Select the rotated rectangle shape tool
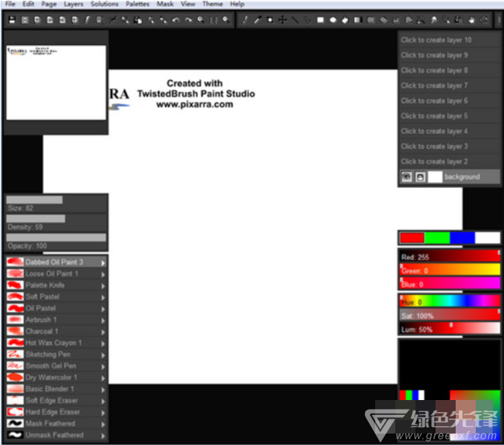The height and width of the screenshot is (445, 504). click(345, 20)
